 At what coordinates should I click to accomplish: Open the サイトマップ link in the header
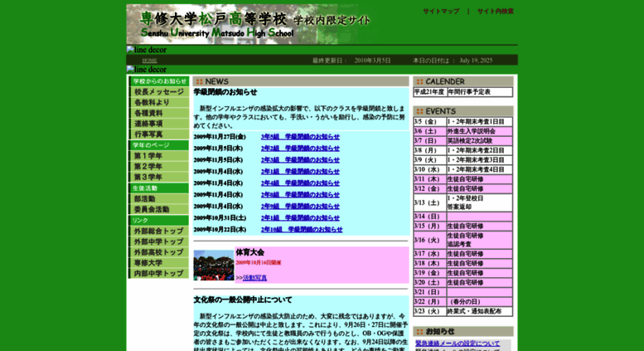point(441,12)
